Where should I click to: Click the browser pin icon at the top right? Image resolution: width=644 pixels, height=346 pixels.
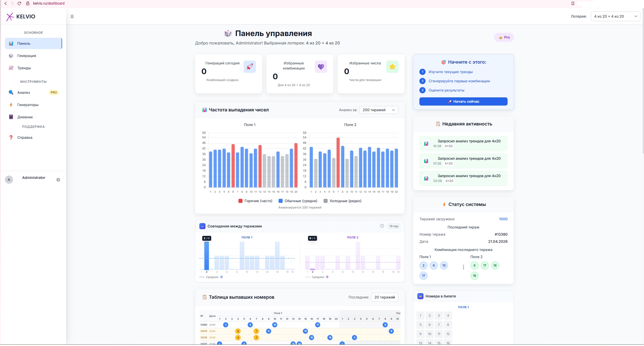pos(573,3)
